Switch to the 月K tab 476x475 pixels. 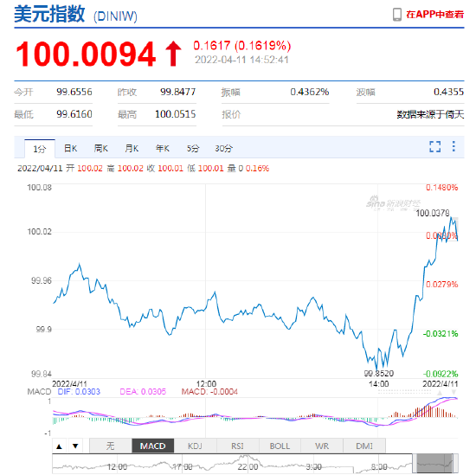point(132,149)
